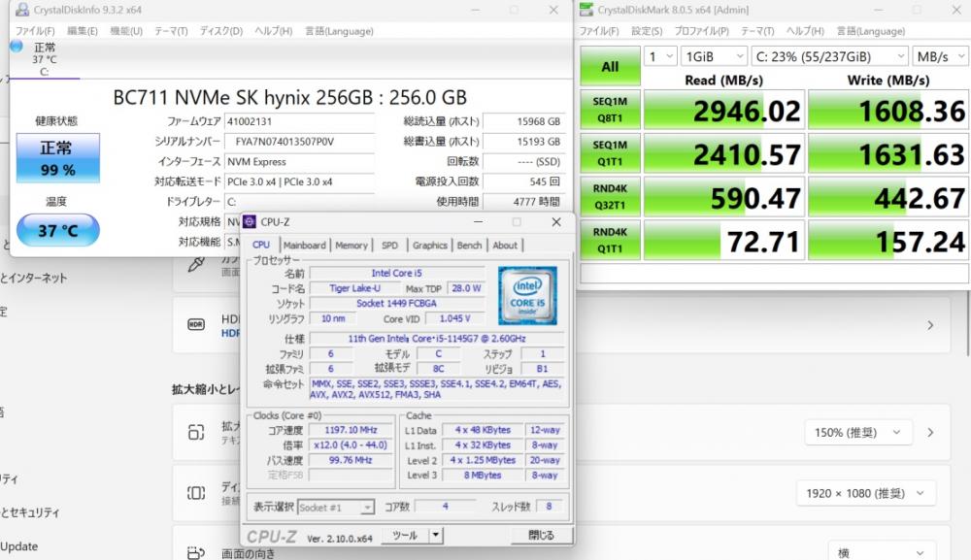This screenshot has width=971, height=560.
Task: Run the SEQ1M Q8T1 benchmark test
Action: [x=610, y=110]
